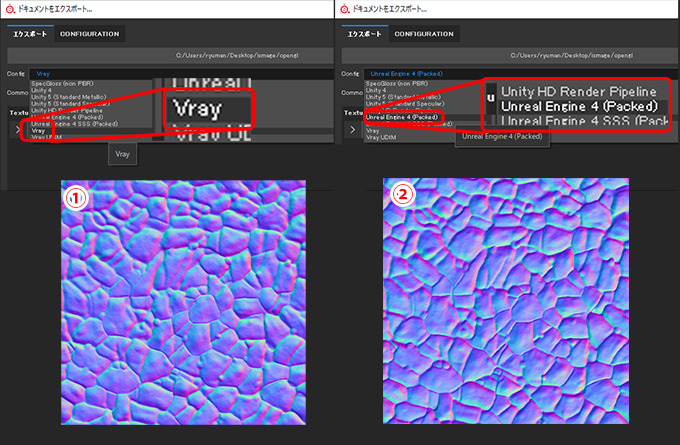Switch to the エクスポート tab in the Unreal-config dialog

pyautogui.click(x=364, y=34)
